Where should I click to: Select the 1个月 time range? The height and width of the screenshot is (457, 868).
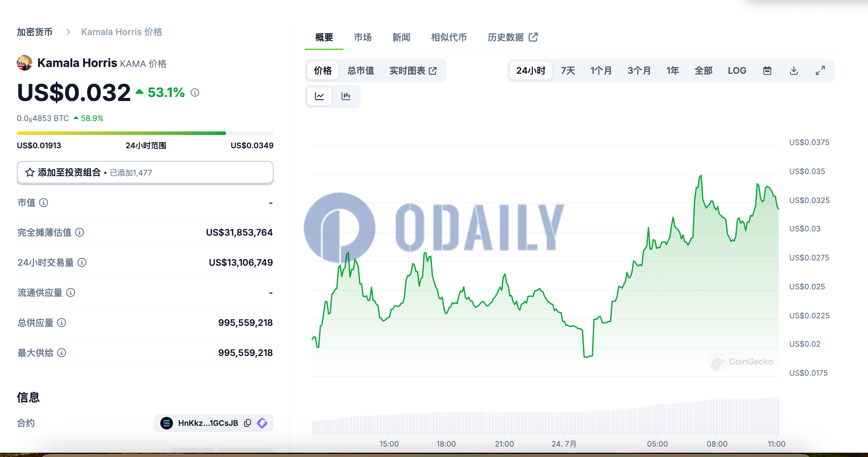tap(601, 71)
